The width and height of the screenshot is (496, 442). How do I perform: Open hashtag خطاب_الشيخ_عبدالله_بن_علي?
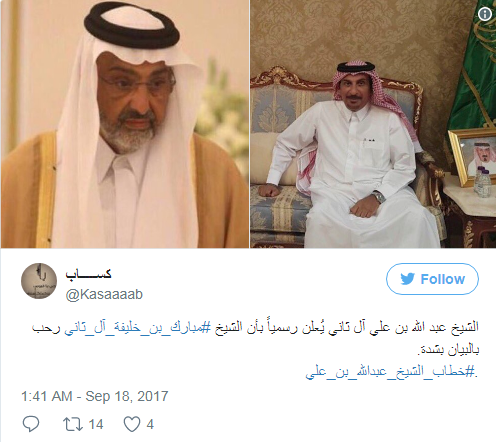[390, 371]
